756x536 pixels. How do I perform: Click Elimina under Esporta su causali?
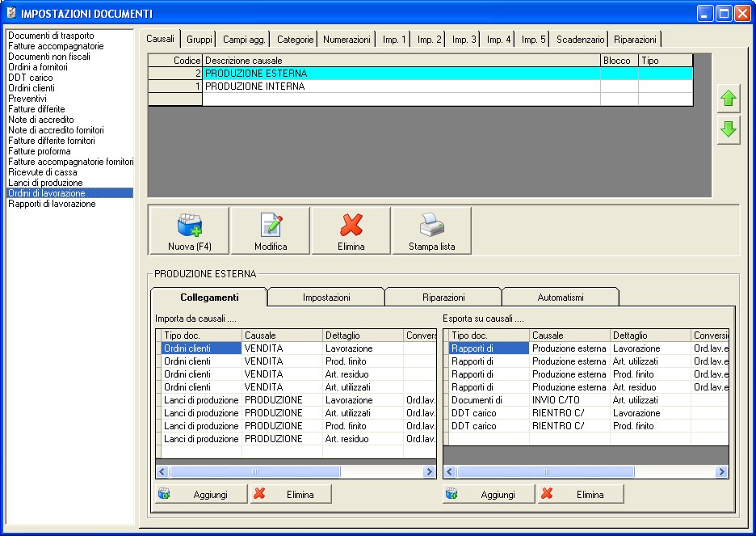pyautogui.click(x=581, y=494)
